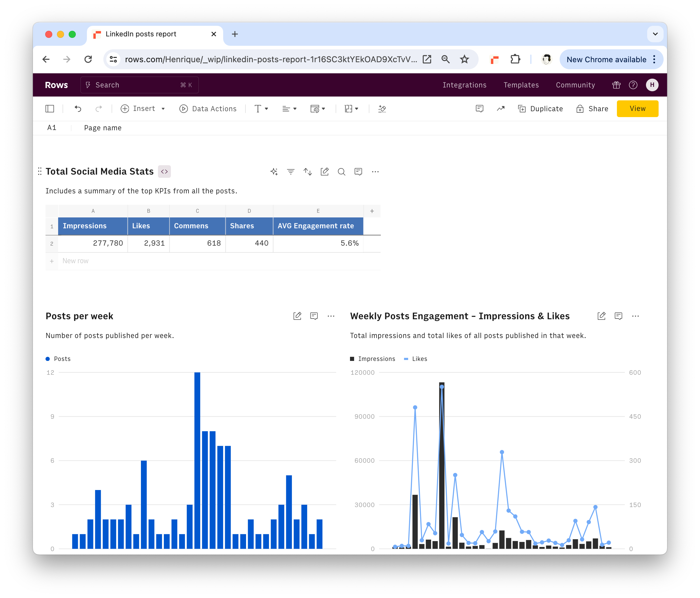Comment on the Weekly Posts Engagement chart
Viewport: 700px width, 598px height.
coord(618,316)
